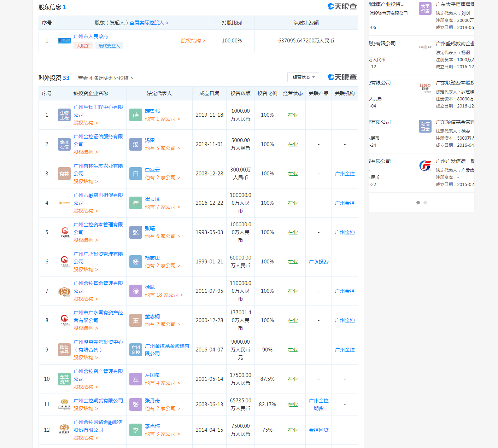Screen dimensions: 498x448
Task: Click the 广州市广永国有资产经营 company logo
Action: pos(64,320)
